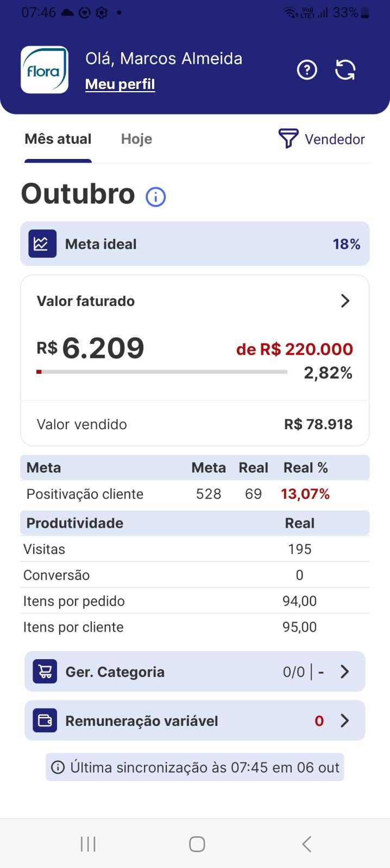Tap the Vendedor filter label
Image resolution: width=390 pixels, height=868 pixels.
coord(335,139)
